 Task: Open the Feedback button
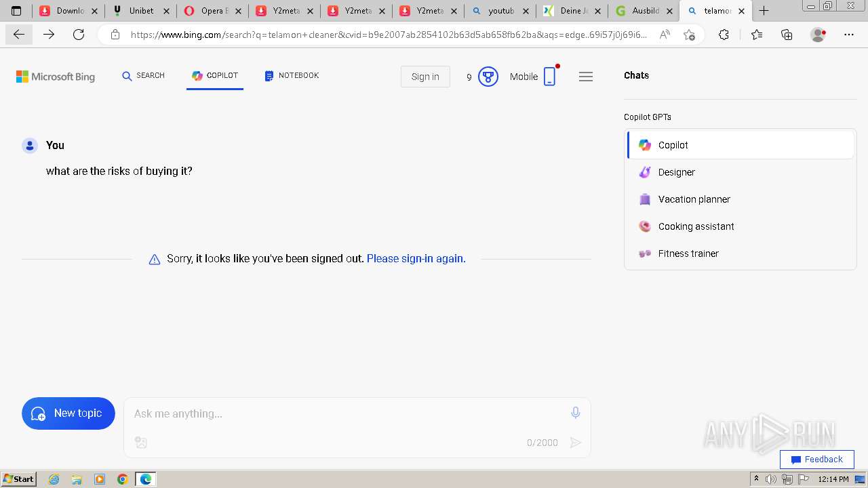tap(816, 459)
